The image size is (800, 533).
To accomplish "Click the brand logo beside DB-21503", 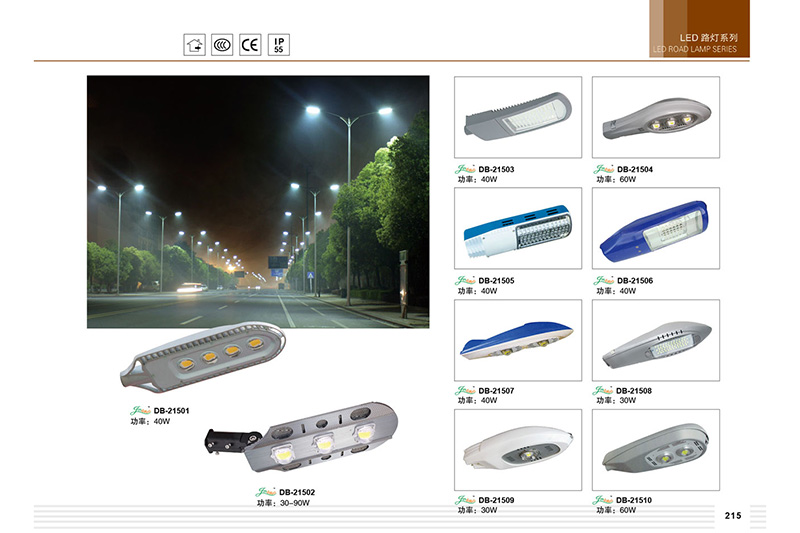I will (x=465, y=169).
